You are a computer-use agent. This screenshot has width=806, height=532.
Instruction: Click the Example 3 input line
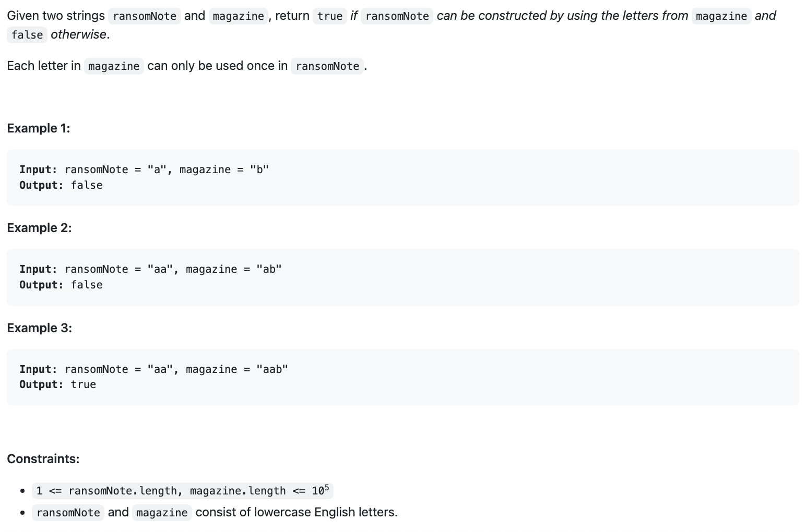(153, 369)
